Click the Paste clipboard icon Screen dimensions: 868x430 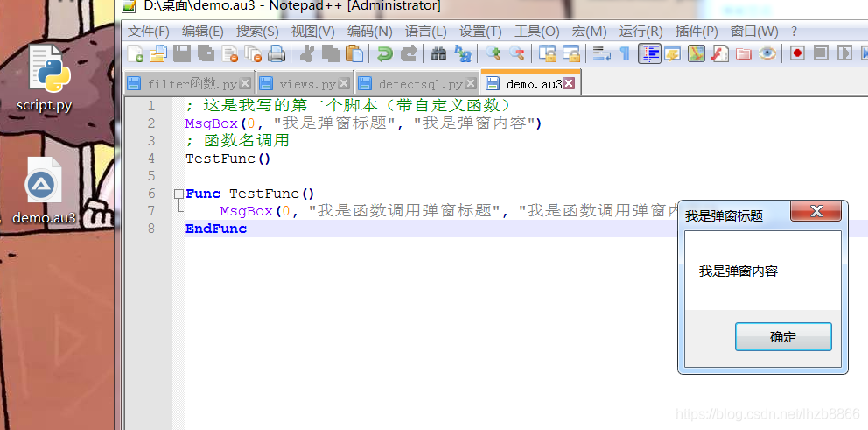pyautogui.click(x=354, y=53)
